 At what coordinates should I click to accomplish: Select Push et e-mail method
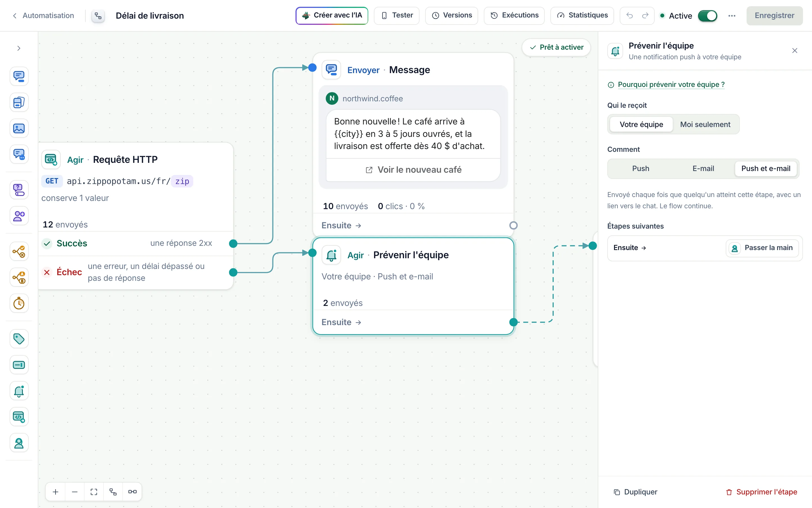tap(766, 168)
